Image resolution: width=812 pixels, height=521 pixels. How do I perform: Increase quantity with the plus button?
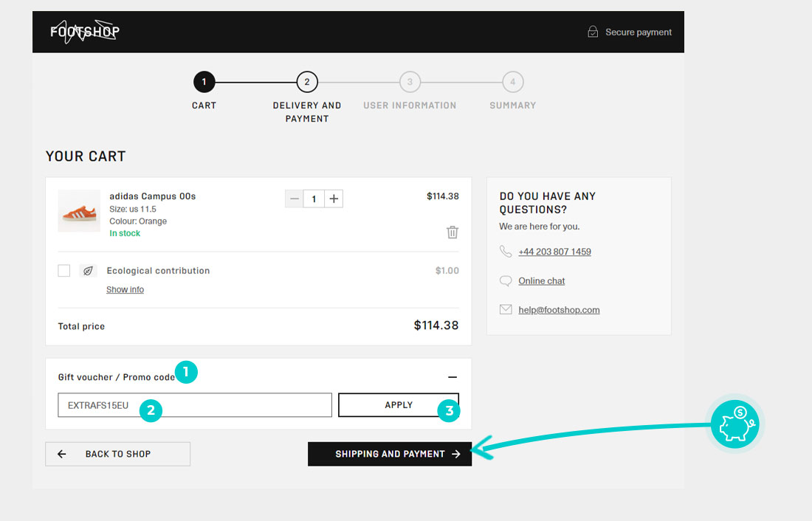(x=334, y=199)
